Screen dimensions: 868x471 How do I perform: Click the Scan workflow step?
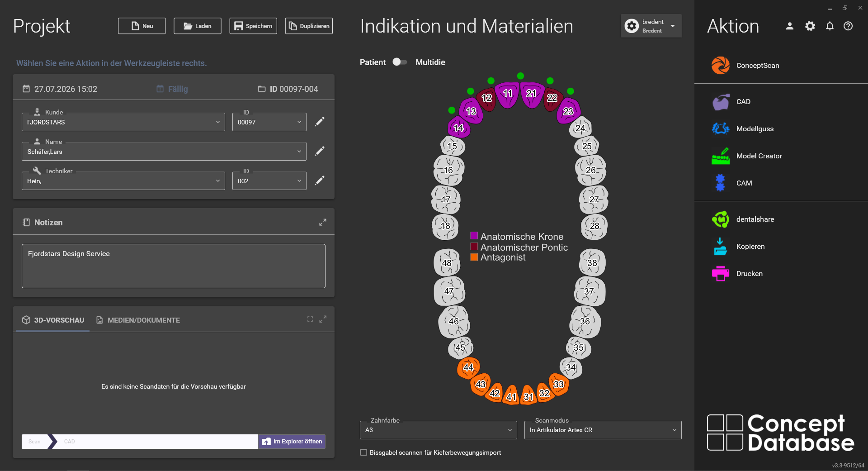click(x=35, y=442)
